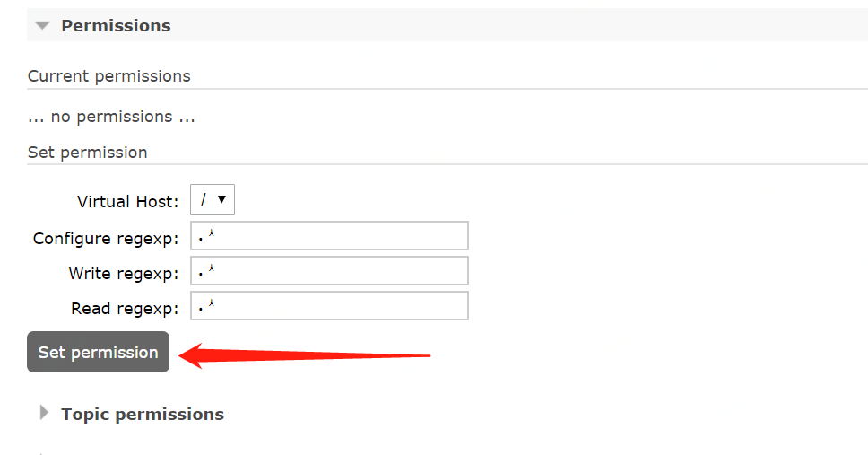
Task: Click the 'Read regexp:' label
Action: pyautogui.click(x=126, y=309)
